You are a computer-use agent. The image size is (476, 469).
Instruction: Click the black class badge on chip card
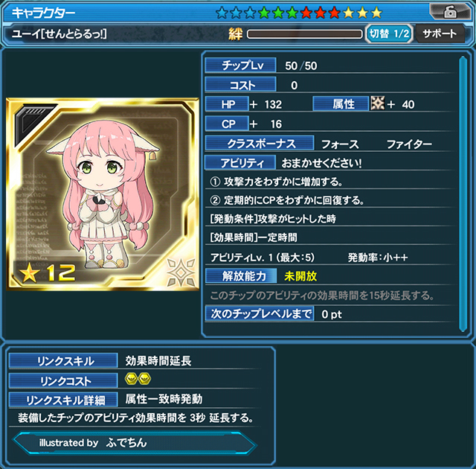[32, 122]
